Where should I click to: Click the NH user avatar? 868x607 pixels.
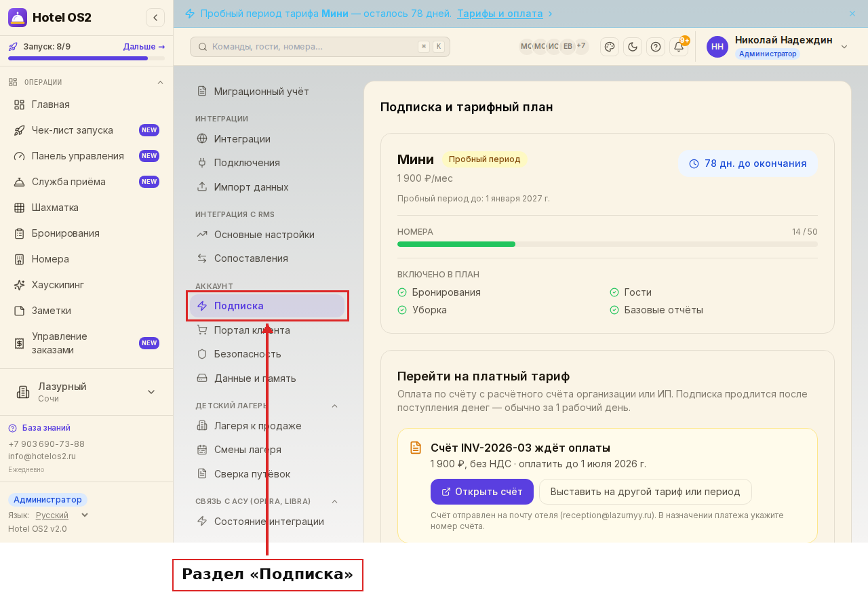pyautogui.click(x=717, y=47)
